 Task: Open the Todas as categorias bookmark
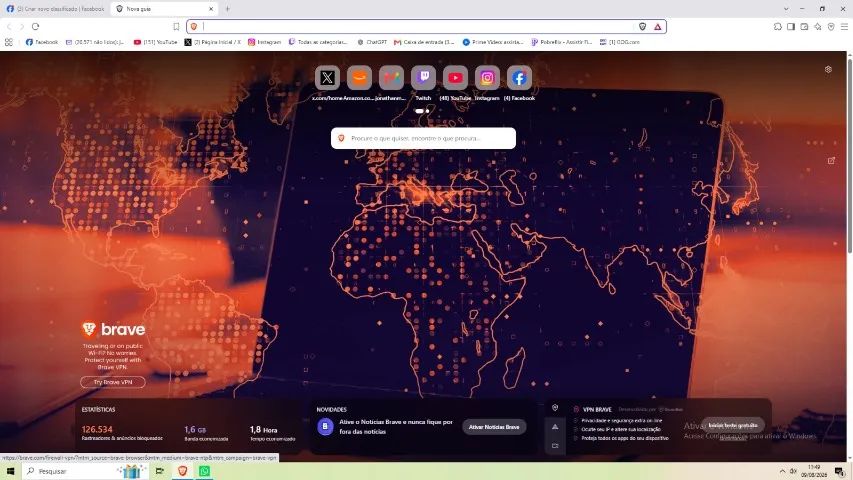pos(318,42)
